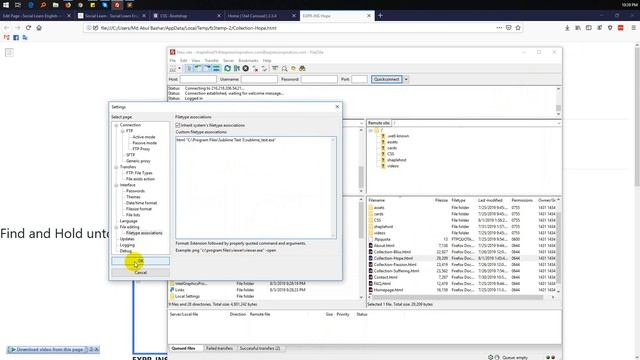
Task: Click the Reconnect to last server icon
Action: (x=264, y=69)
